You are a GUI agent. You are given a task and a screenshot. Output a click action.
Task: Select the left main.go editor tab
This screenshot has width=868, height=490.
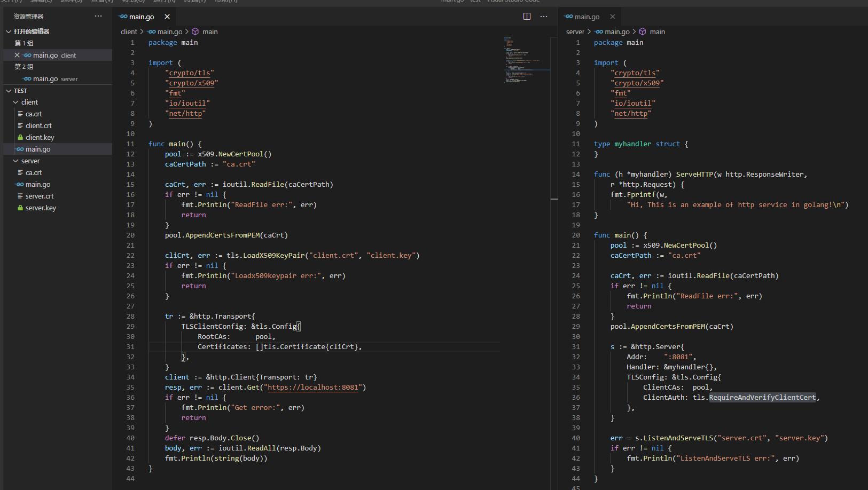point(145,17)
